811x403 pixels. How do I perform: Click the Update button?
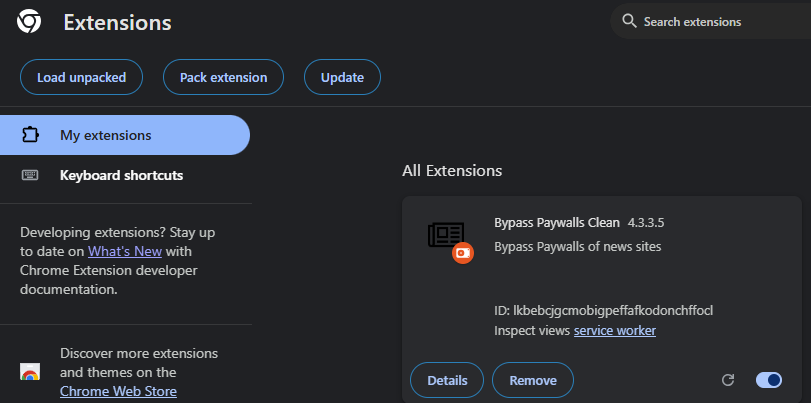click(x=342, y=77)
